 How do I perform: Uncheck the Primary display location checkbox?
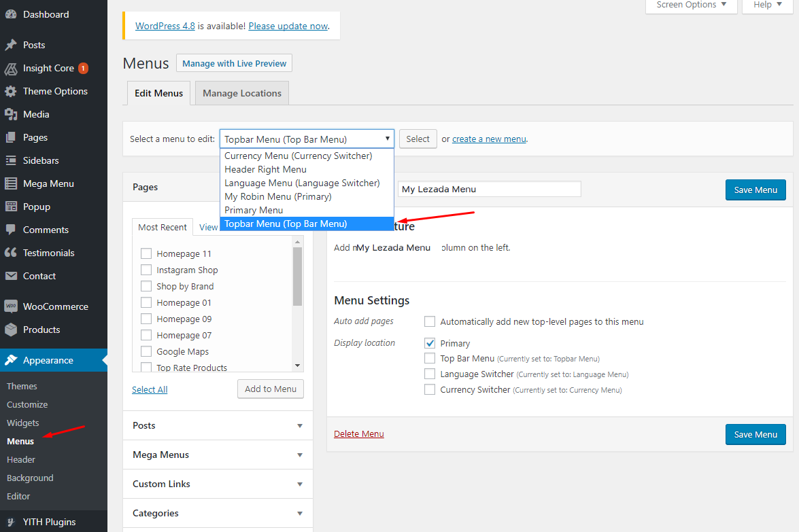(430, 343)
